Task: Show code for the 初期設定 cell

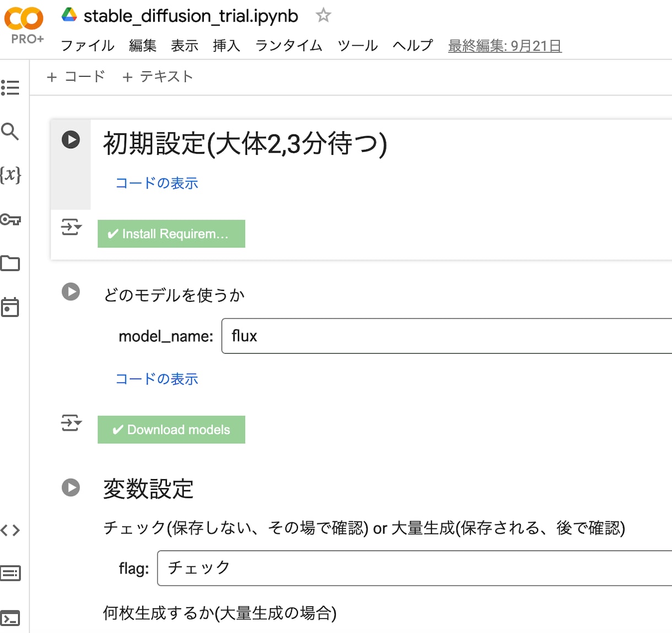Action: click(x=156, y=183)
